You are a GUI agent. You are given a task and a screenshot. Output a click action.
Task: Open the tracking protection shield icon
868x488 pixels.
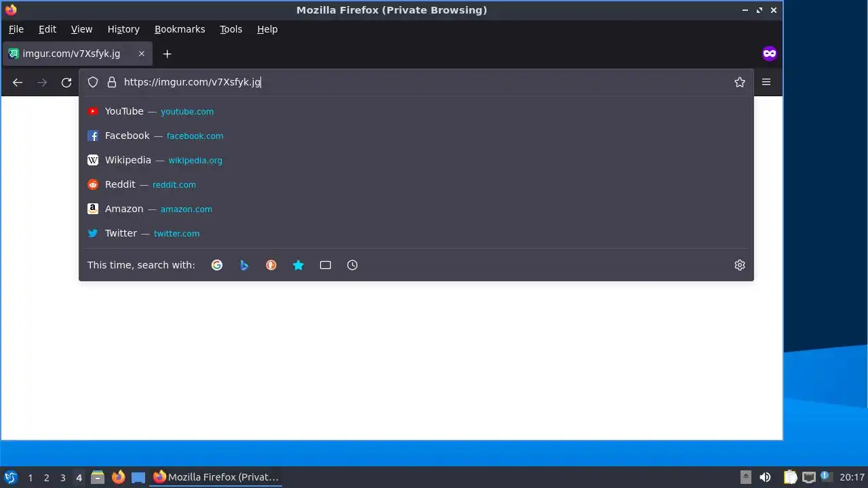pos(93,82)
